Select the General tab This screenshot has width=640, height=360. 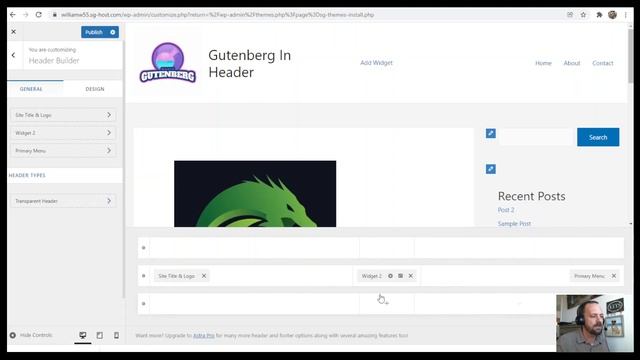point(31,89)
